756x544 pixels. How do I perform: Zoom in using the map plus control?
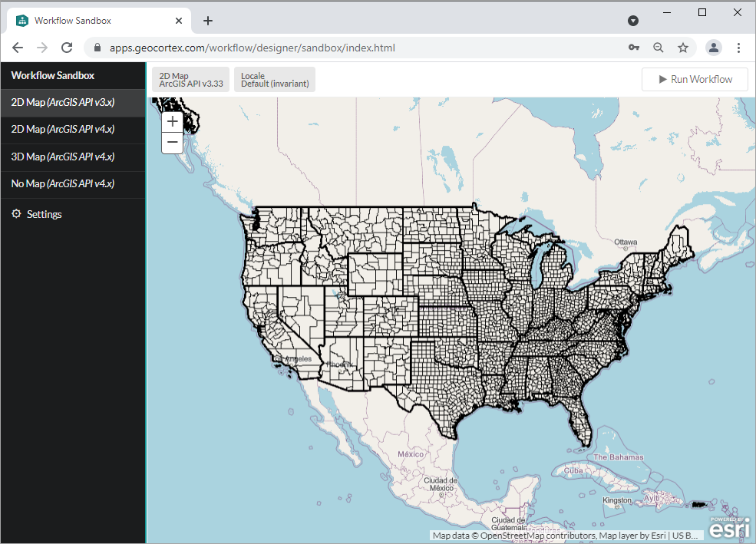click(172, 121)
